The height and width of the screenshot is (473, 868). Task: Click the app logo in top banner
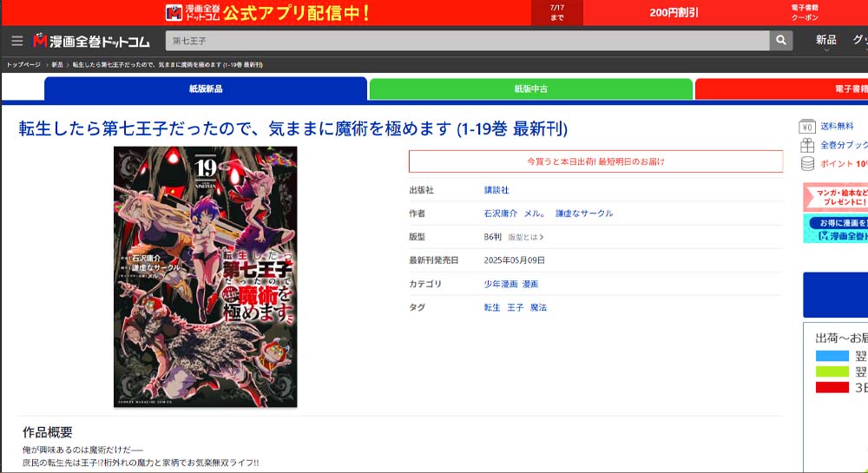[x=174, y=13]
